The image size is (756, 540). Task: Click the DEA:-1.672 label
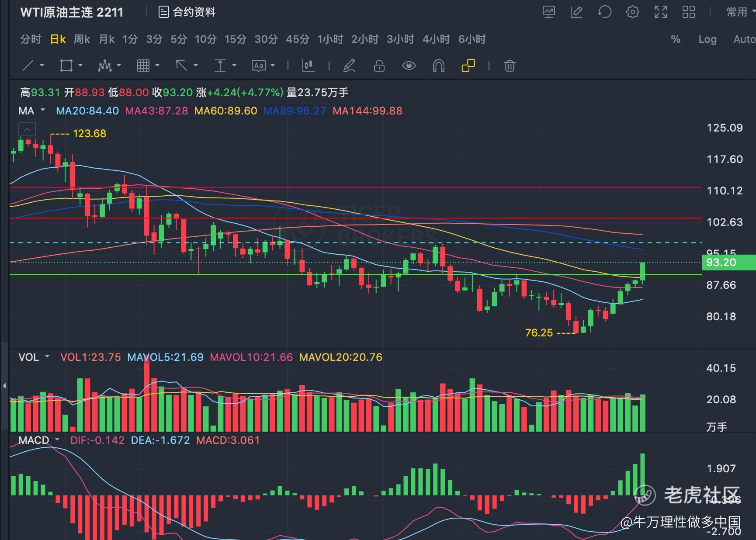pos(160,440)
